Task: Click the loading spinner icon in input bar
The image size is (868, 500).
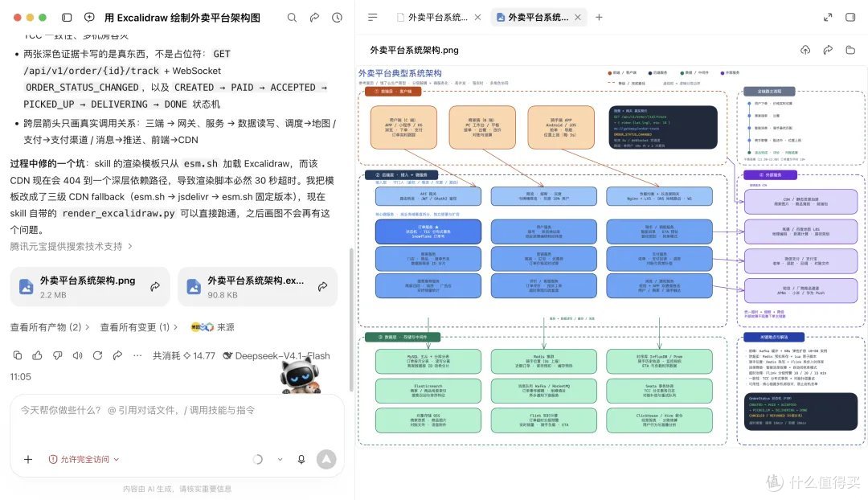Action: [258, 459]
